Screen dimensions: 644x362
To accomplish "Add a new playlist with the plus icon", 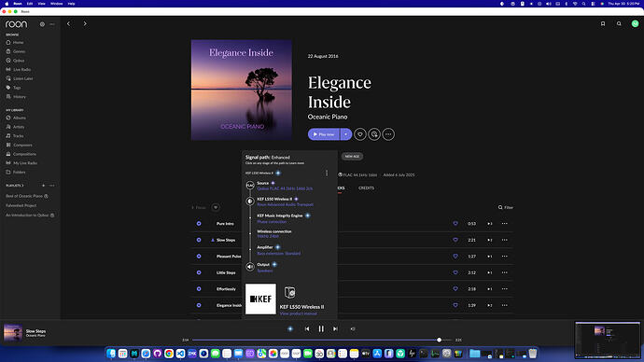I will coord(44,186).
